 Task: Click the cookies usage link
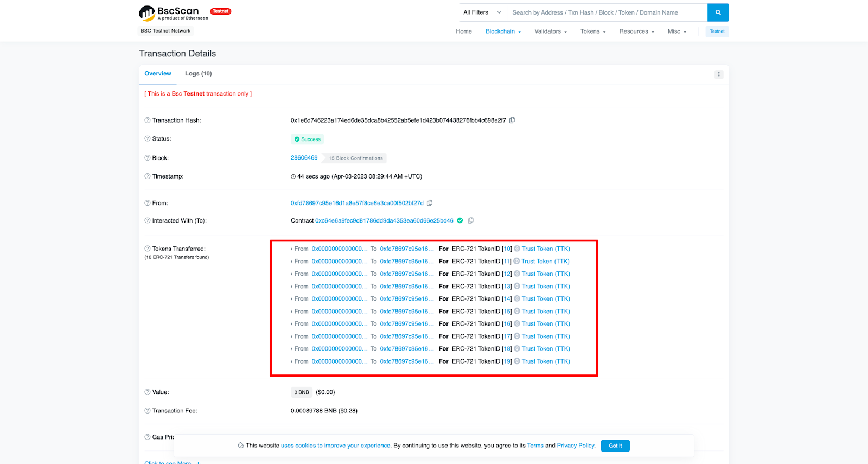point(336,446)
